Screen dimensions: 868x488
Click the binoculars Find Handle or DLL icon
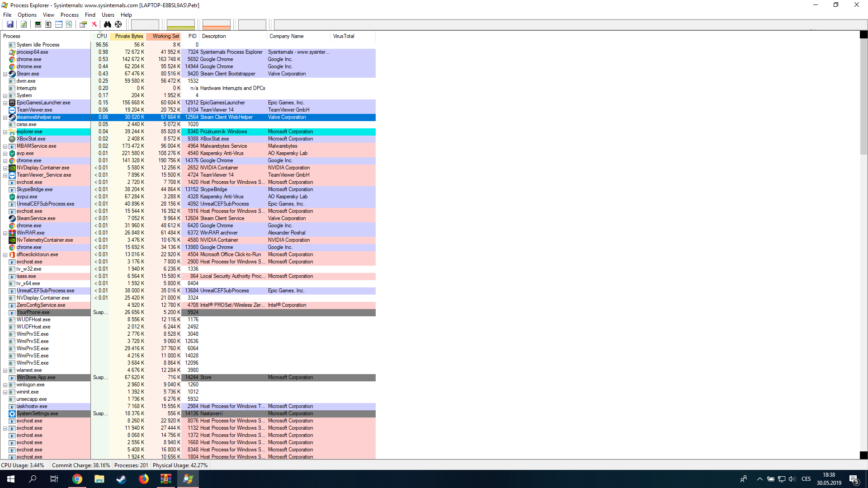coord(107,24)
